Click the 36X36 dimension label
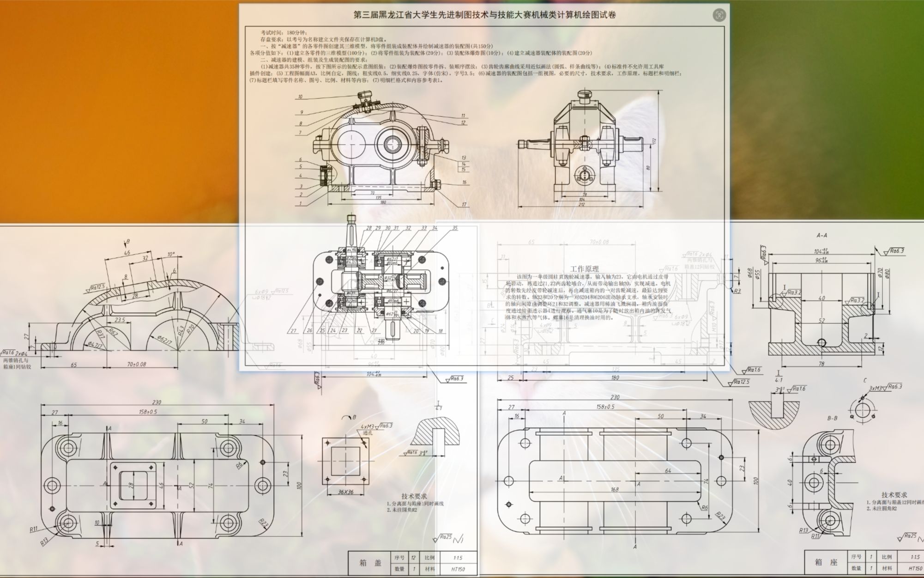Viewport: 924px width, 578px height. [345, 492]
